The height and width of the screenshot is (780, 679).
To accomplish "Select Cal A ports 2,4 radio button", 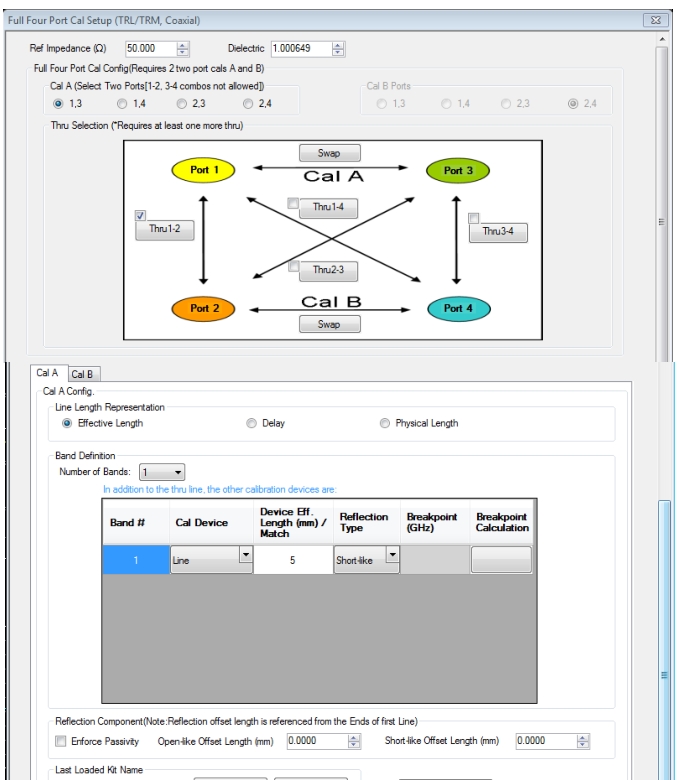I will 248,103.
